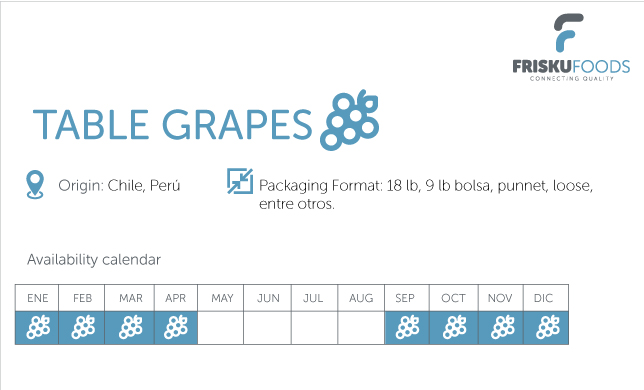
Task: Click the Availability calendar heading
Action: 94,259
